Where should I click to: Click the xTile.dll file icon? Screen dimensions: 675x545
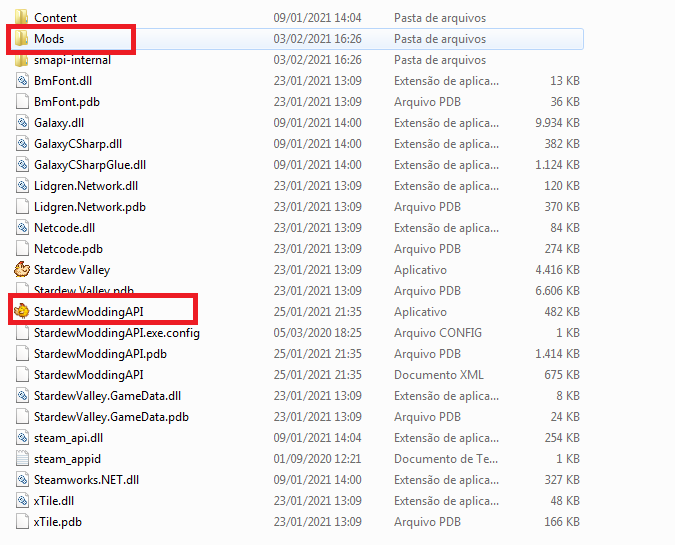coord(22,501)
